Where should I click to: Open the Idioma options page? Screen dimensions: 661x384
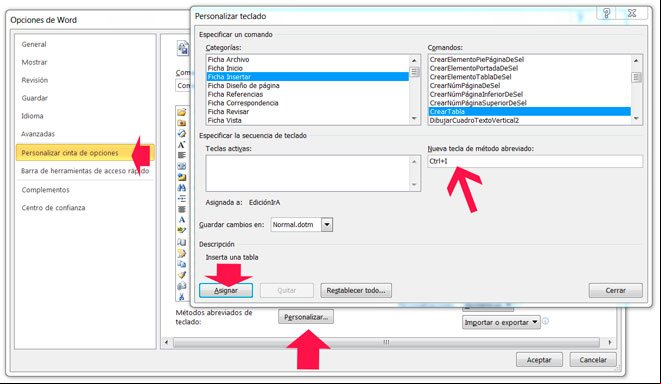coord(32,116)
